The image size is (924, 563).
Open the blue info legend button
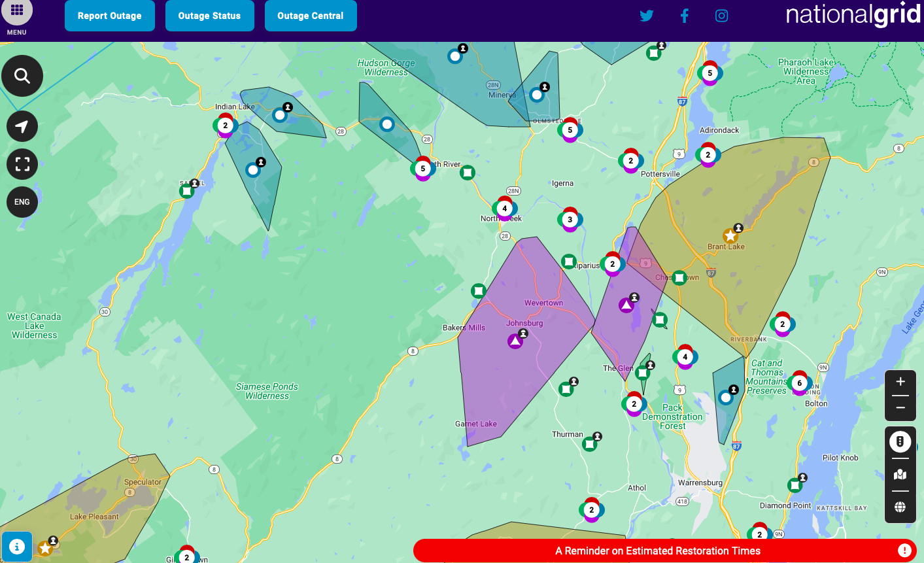17,547
